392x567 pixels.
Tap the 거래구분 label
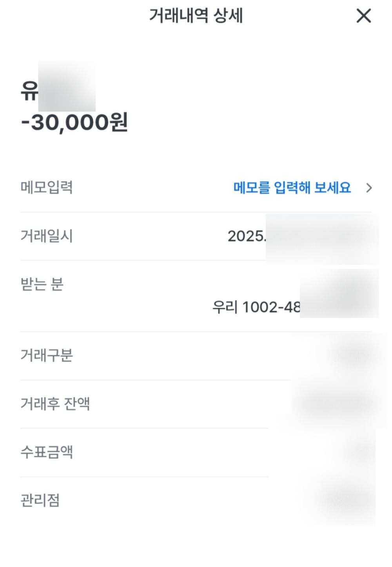47,355
